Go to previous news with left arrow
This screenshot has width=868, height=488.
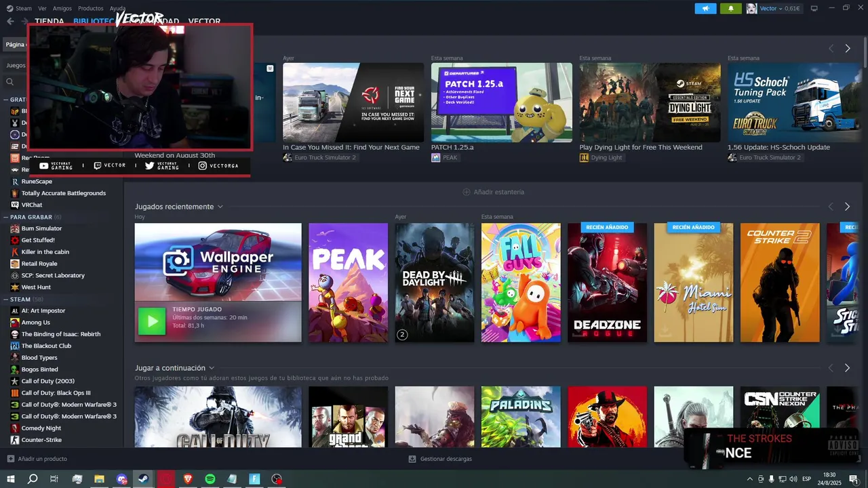[x=831, y=48]
